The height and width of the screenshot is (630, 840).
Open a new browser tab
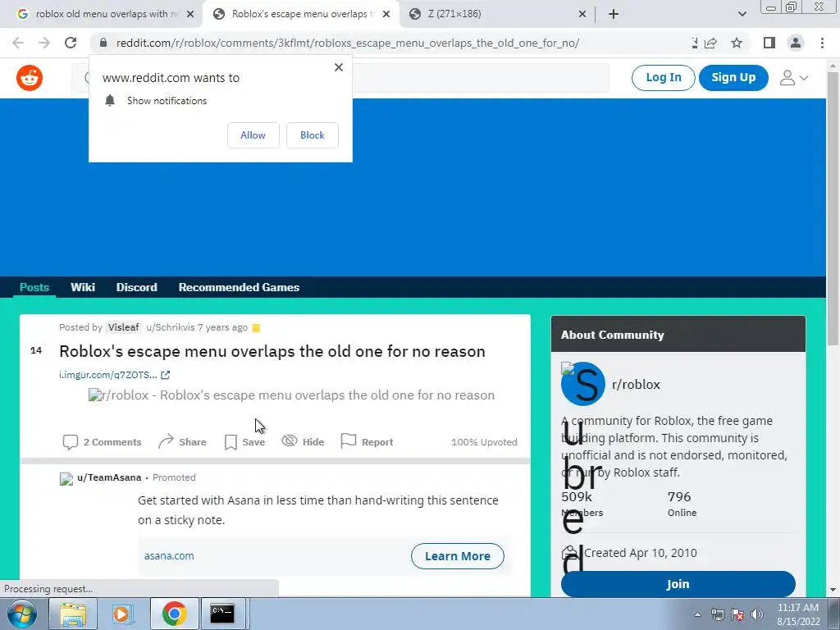tap(614, 14)
